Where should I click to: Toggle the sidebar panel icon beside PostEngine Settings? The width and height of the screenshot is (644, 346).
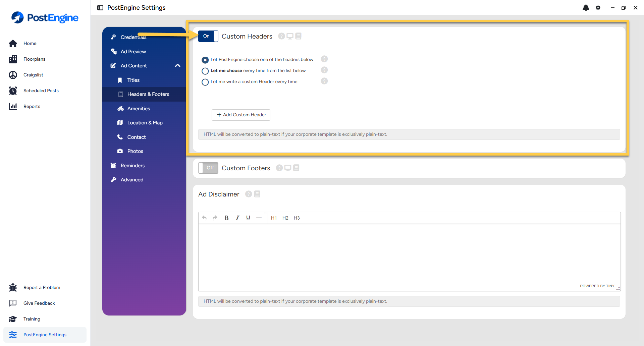click(x=100, y=8)
